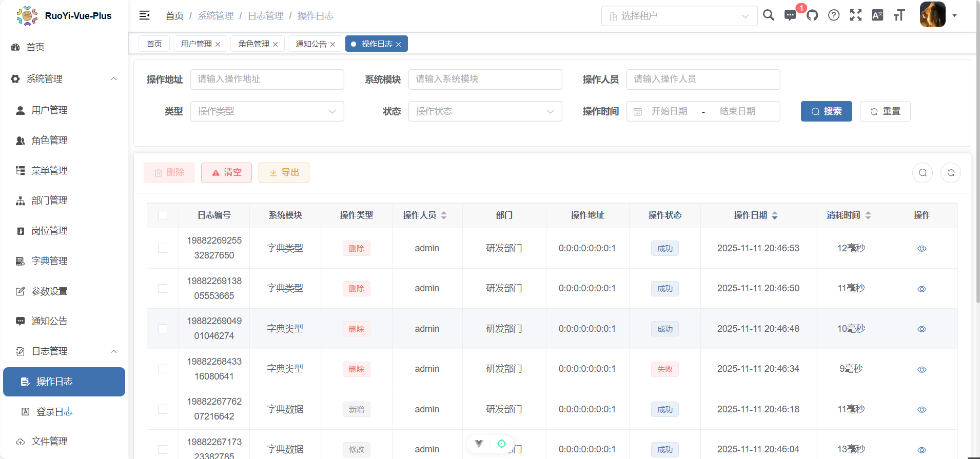Screen dimensions: 980x459
Task: Open the font size settings icon
Action: tap(899, 15)
